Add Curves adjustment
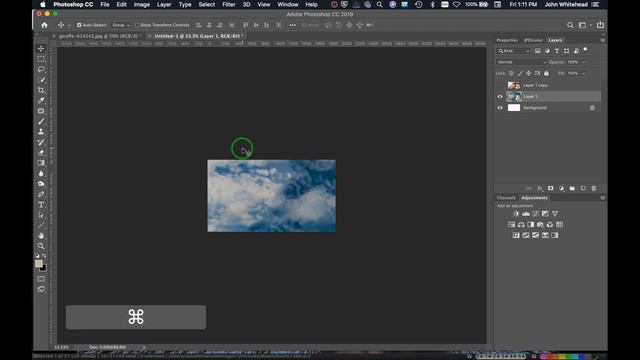 click(536, 213)
